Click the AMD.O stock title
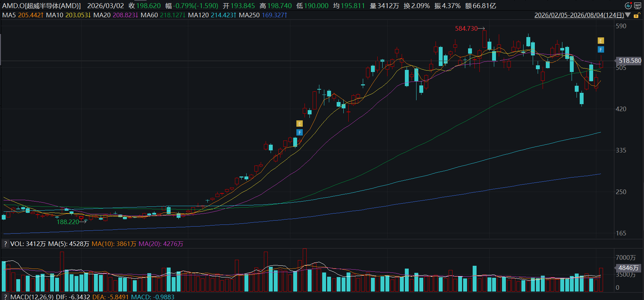This screenshot has height=300, width=644. [41, 6]
